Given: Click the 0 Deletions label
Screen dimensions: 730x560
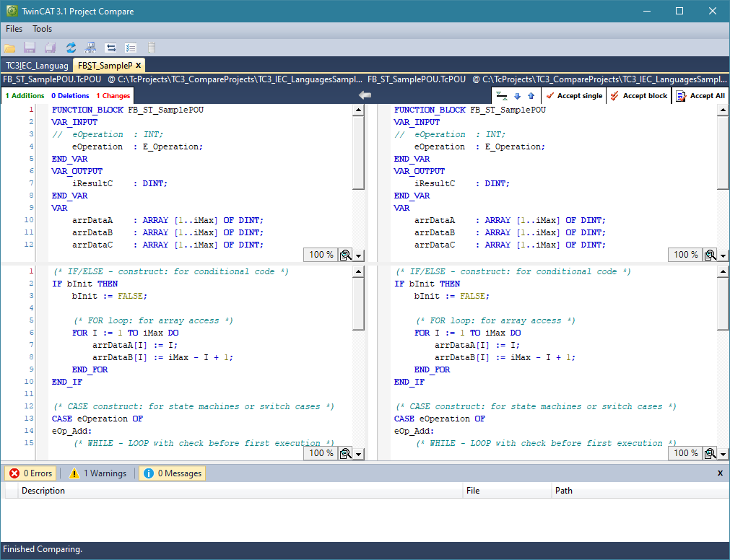Looking at the screenshot, I should pos(70,96).
